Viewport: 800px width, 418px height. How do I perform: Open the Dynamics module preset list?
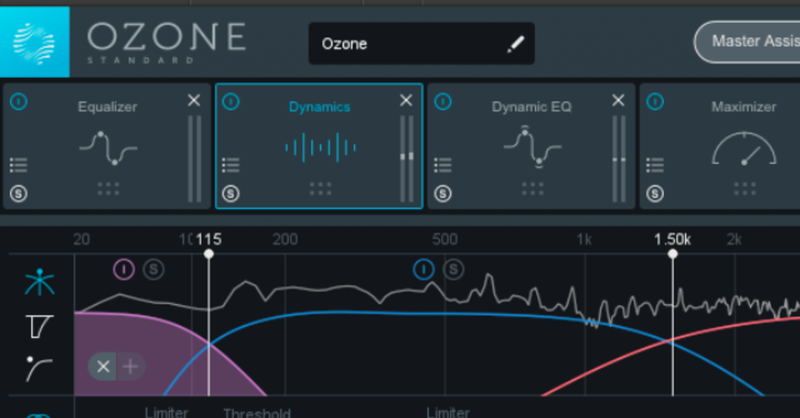click(231, 165)
